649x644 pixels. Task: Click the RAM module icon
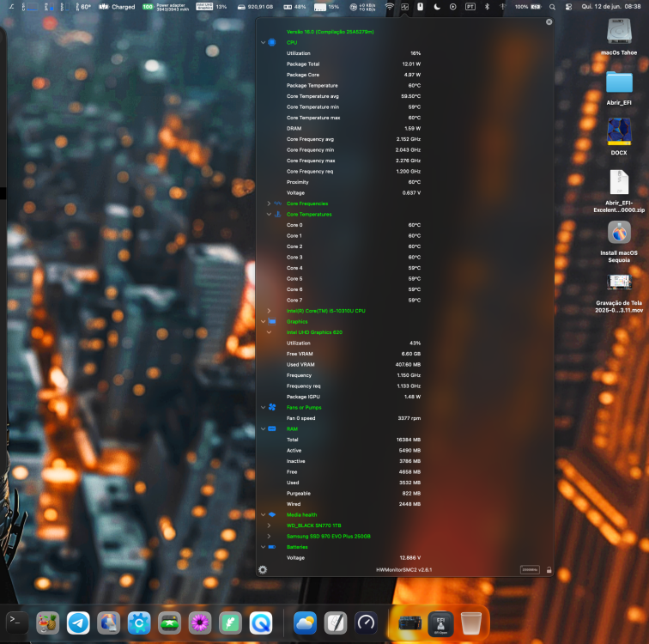[x=272, y=428]
